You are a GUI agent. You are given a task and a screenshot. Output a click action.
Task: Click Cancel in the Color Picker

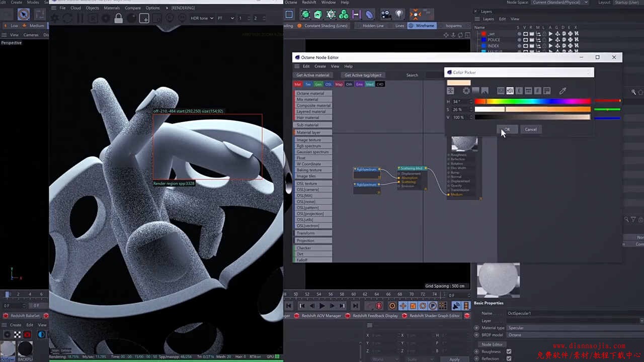[x=531, y=129]
